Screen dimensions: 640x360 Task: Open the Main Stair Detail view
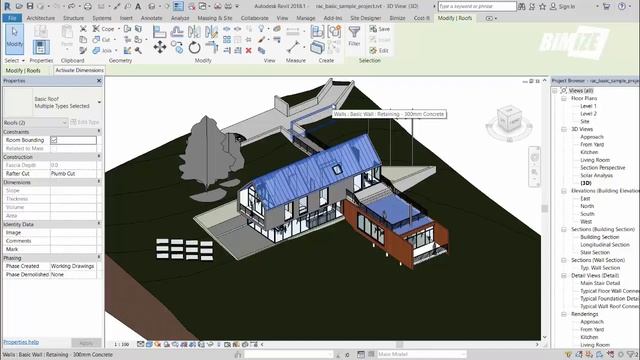[x=600, y=283]
